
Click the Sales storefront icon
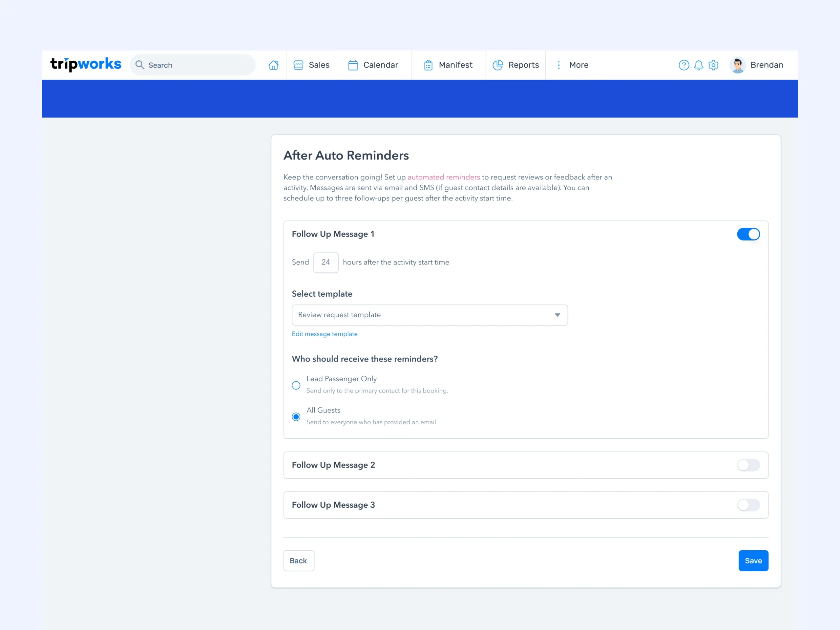point(299,65)
